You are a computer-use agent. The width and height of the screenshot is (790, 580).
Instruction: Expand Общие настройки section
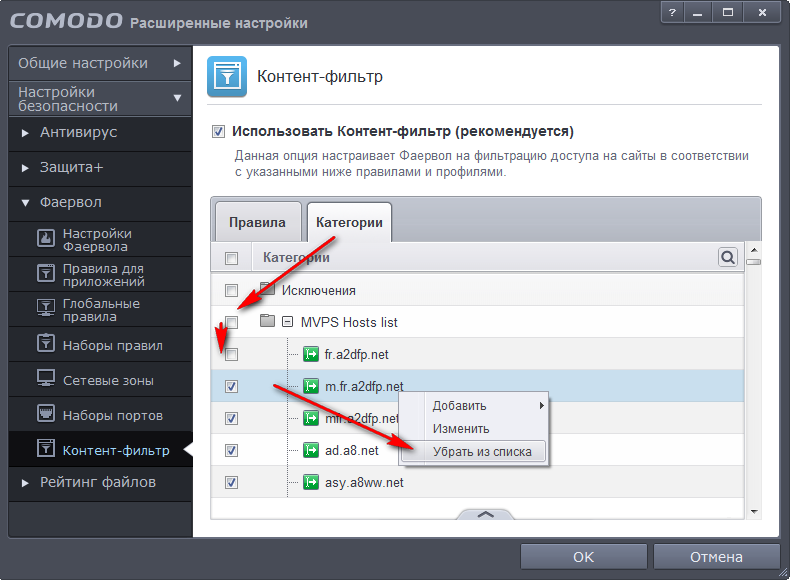pos(100,63)
